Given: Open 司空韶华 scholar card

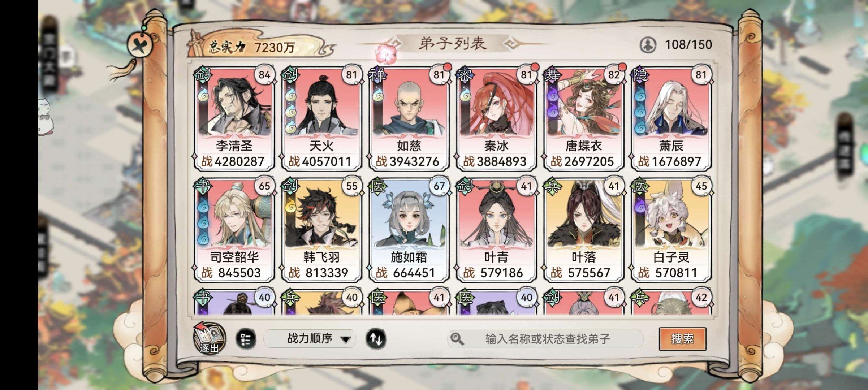Looking at the screenshot, I should 234,230.
